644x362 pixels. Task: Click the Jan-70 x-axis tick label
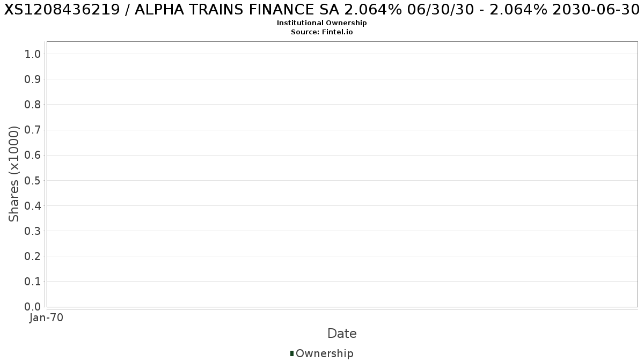[47, 318]
